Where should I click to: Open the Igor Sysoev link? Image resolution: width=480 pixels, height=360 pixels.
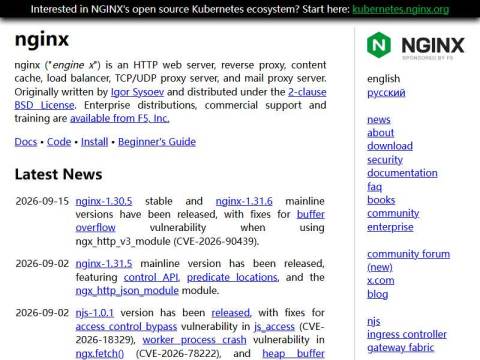pyautogui.click(x=137, y=92)
